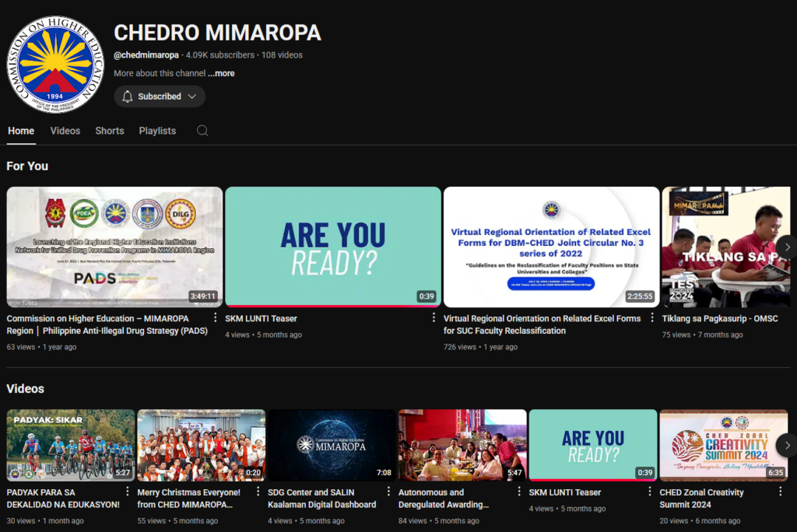
Task: Play the 'ARE YOU READY?' thumbnail in For You
Action: click(333, 247)
